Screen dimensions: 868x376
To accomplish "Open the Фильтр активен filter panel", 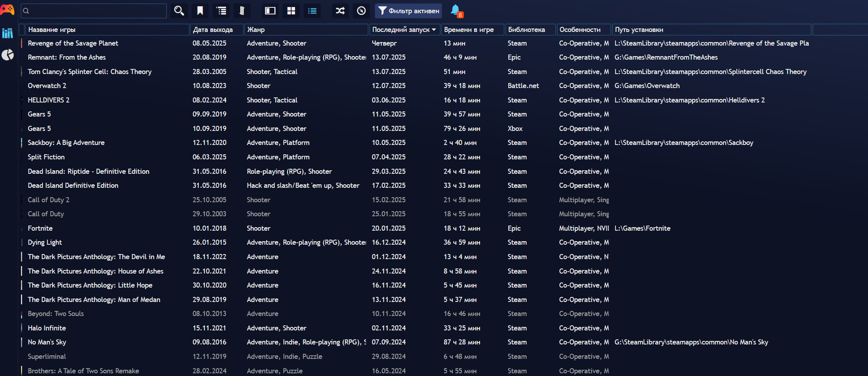I will point(408,11).
